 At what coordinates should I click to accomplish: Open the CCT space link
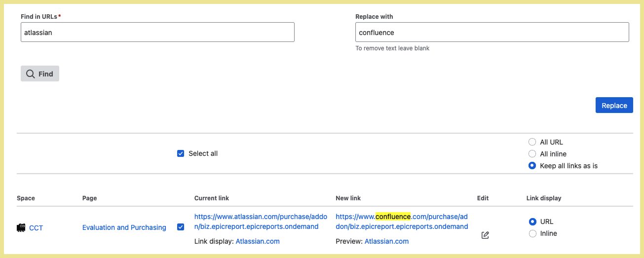[36, 228]
